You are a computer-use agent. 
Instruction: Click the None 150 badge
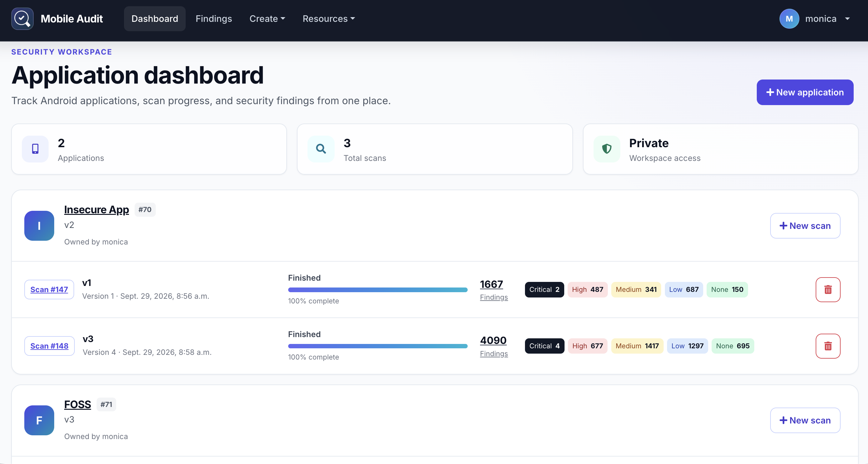click(x=727, y=290)
